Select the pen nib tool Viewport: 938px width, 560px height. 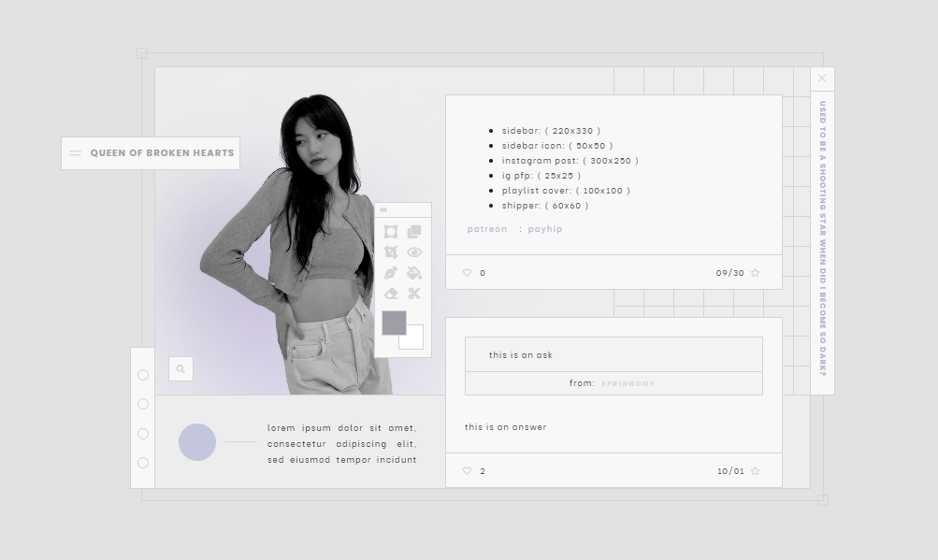[391, 273]
